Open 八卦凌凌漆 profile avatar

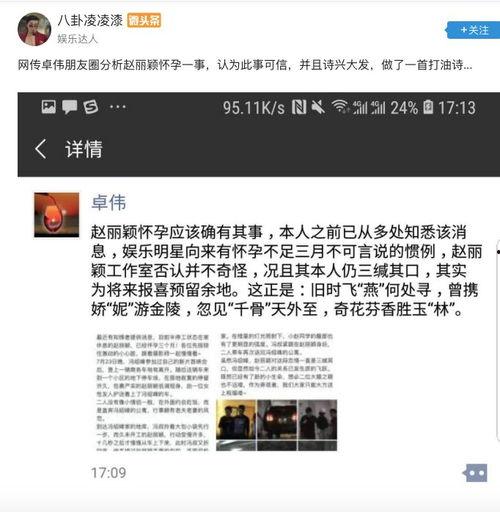point(34,29)
